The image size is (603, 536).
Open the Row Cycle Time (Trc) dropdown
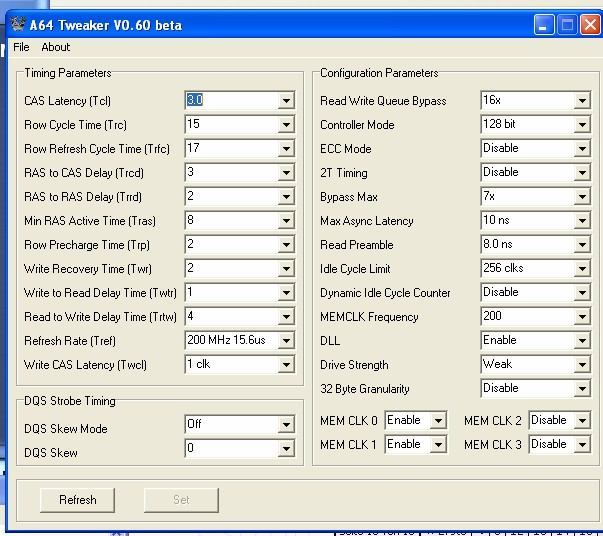click(286, 125)
